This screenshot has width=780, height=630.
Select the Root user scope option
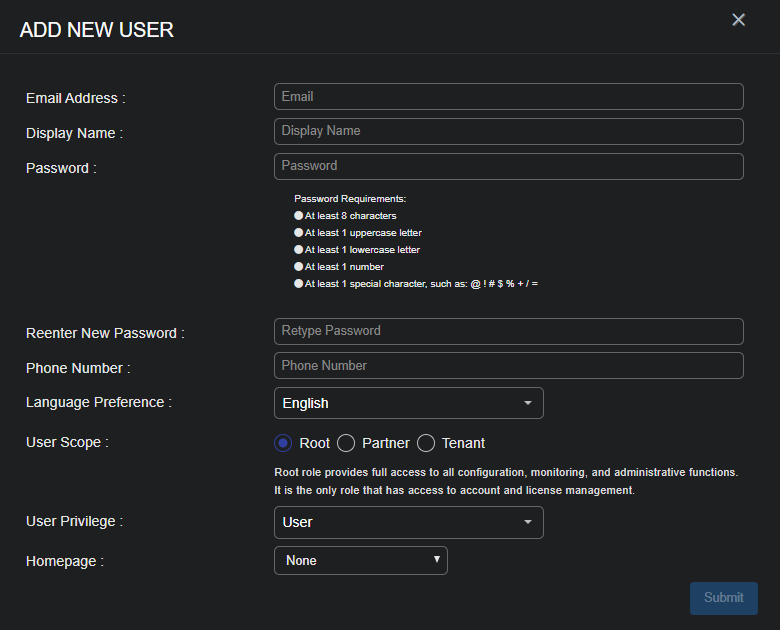tap(283, 443)
